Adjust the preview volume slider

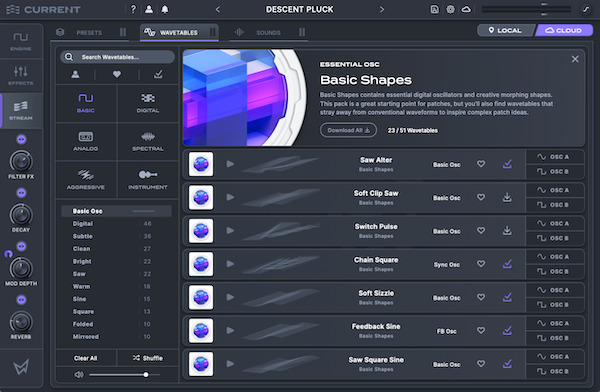tap(125, 375)
